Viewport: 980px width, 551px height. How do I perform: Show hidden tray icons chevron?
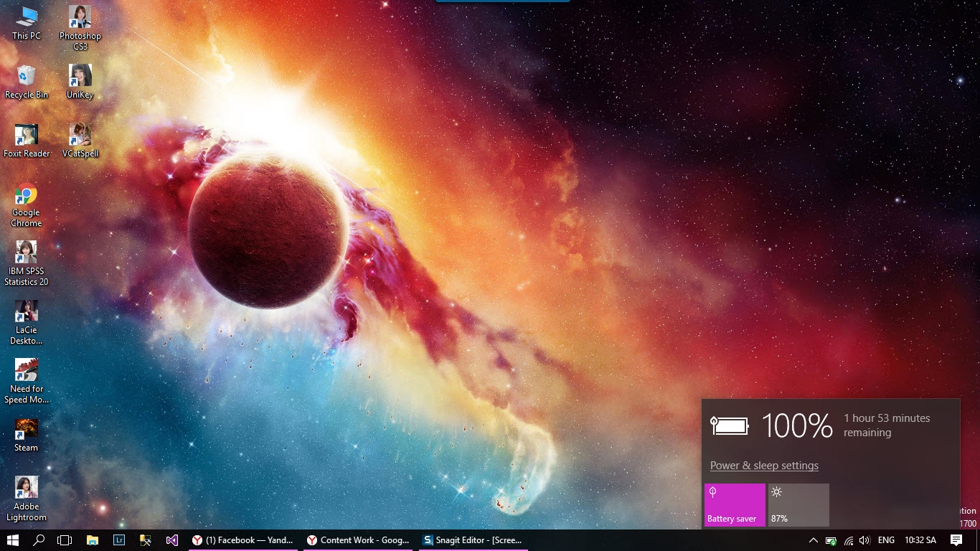click(x=813, y=540)
